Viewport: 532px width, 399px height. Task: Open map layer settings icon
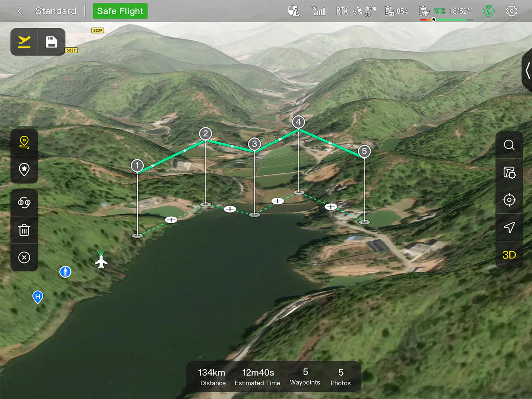tap(509, 172)
